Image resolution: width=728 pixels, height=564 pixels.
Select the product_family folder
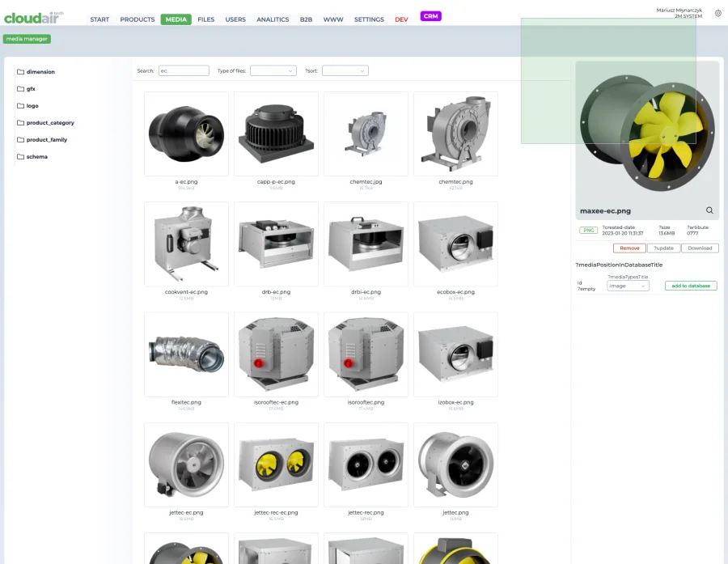(x=42, y=139)
